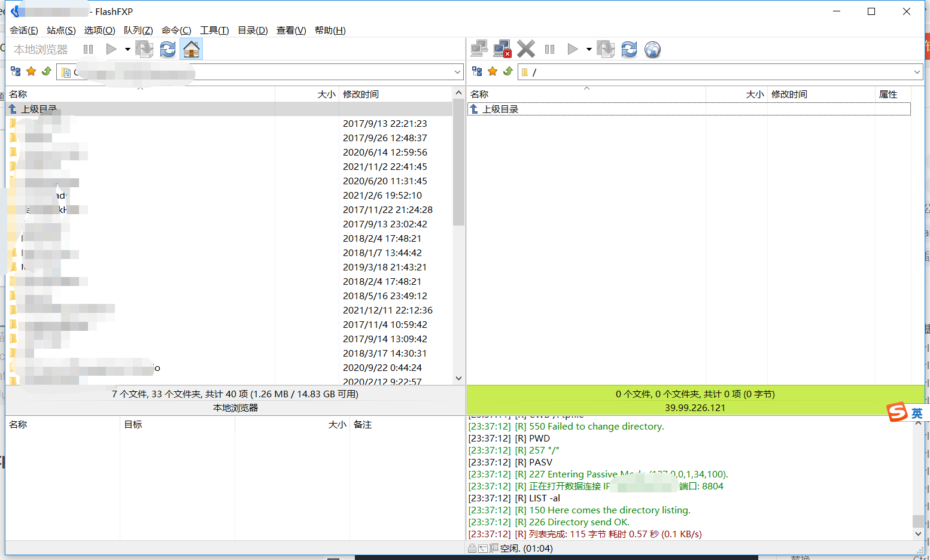Viewport: 930px width, 560px height.
Task: Expand the remote path dropdown
Action: click(918, 71)
